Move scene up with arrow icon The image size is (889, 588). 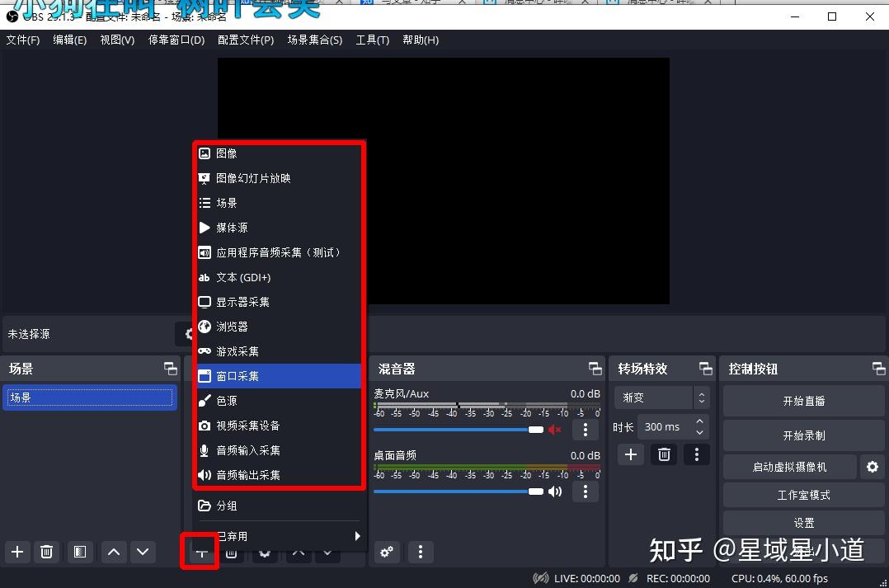coord(114,552)
